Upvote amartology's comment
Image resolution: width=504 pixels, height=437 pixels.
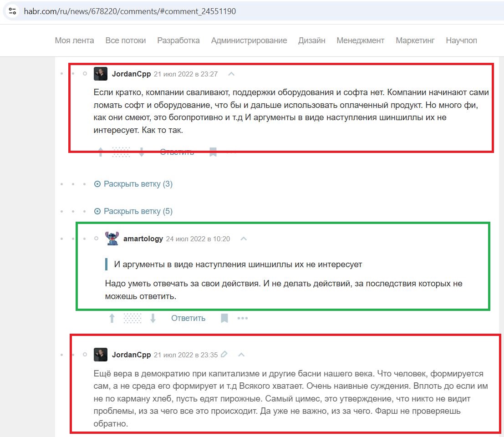(x=112, y=318)
